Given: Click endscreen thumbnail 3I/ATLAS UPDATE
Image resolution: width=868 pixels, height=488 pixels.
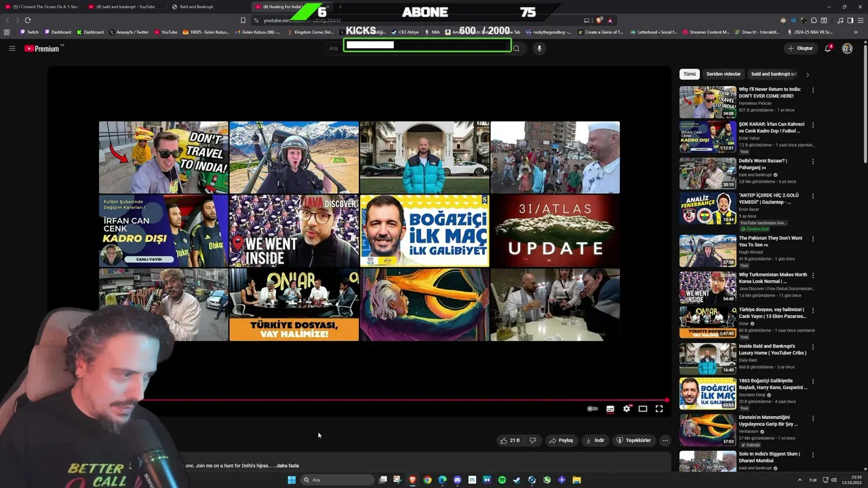Looking at the screenshot, I should (555, 231).
